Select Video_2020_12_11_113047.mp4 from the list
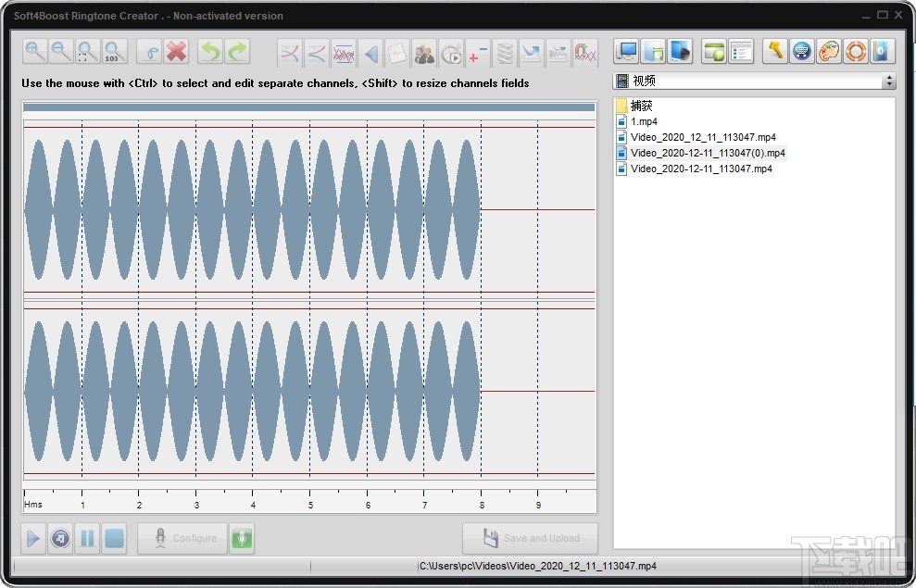The height and width of the screenshot is (588, 916). coord(705,137)
